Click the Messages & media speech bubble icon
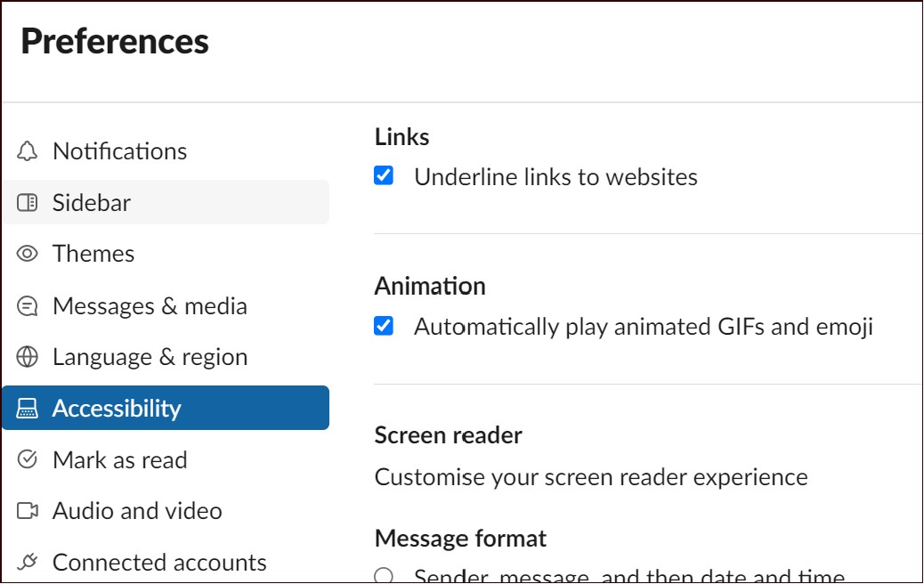This screenshot has width=924, height=584. pos(28,304)
